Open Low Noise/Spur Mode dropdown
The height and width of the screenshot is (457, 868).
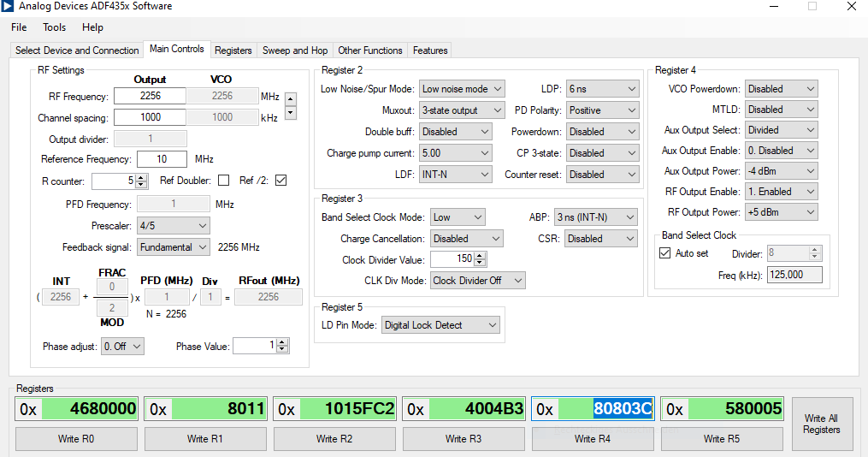click(x=461, y=89)
